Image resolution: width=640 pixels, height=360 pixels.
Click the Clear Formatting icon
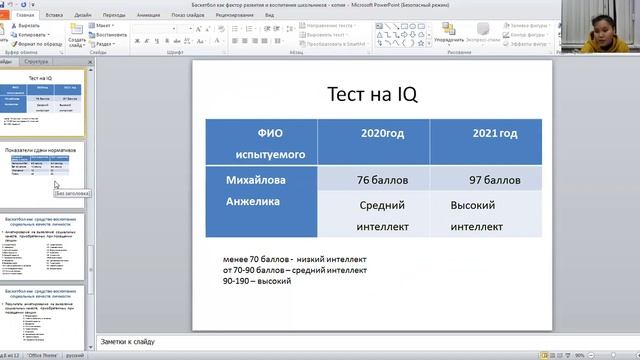221,29
